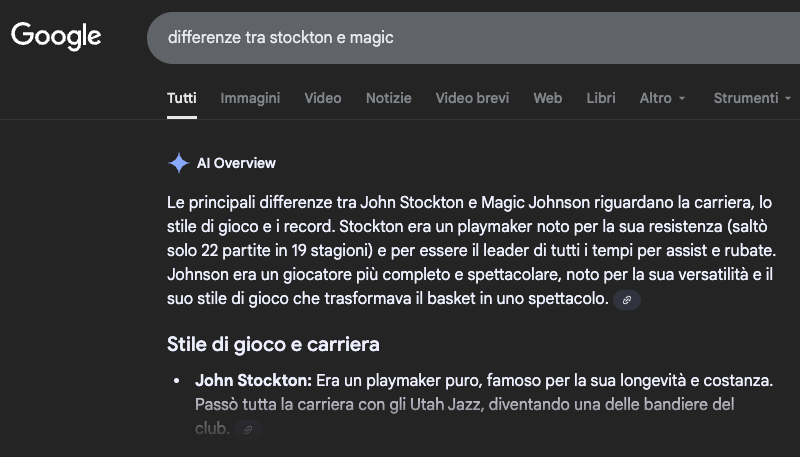The image size is (800, 457).
Task: Switch to the Immagini tab
Action: coord(250,98)
